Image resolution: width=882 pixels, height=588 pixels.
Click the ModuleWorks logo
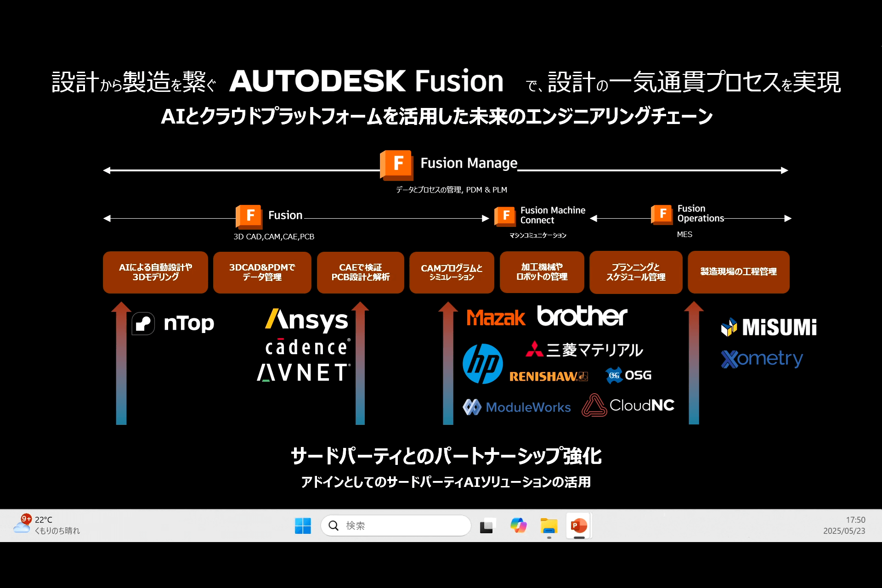[x=517, y=407]
